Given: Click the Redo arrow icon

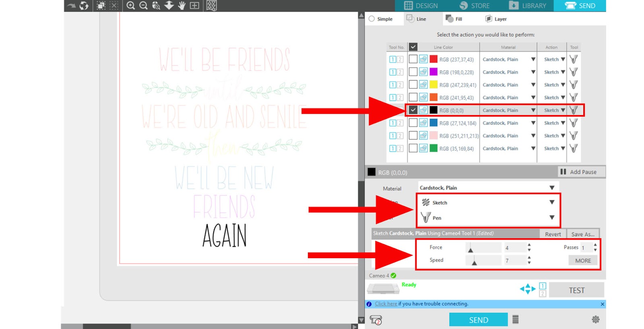Looking at the screenshot, I should pyautogui.click(x=71, y=6).
